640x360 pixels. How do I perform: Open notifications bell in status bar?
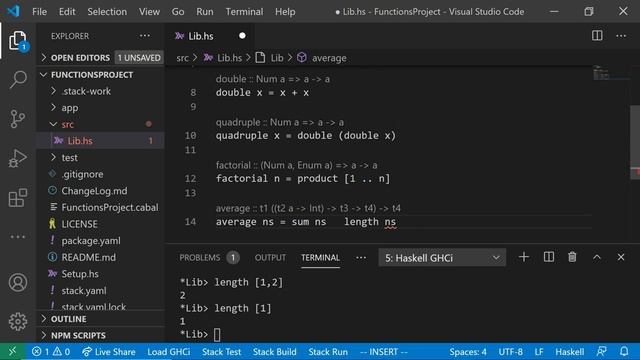[x=624, y=351]
